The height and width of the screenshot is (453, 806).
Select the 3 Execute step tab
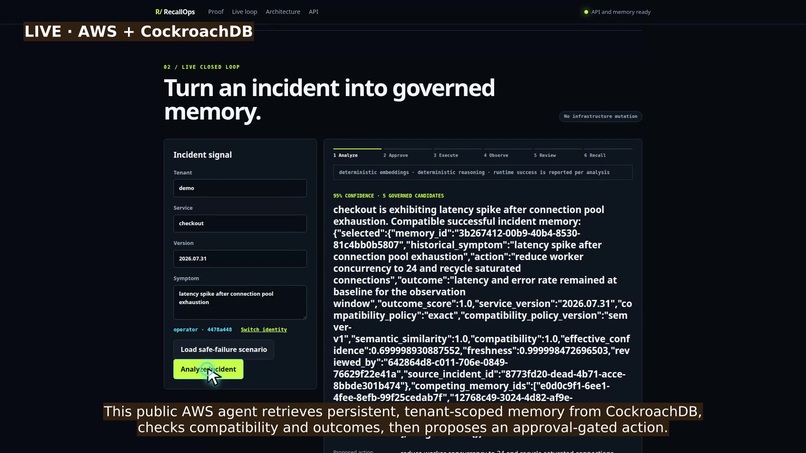point(457,153)
